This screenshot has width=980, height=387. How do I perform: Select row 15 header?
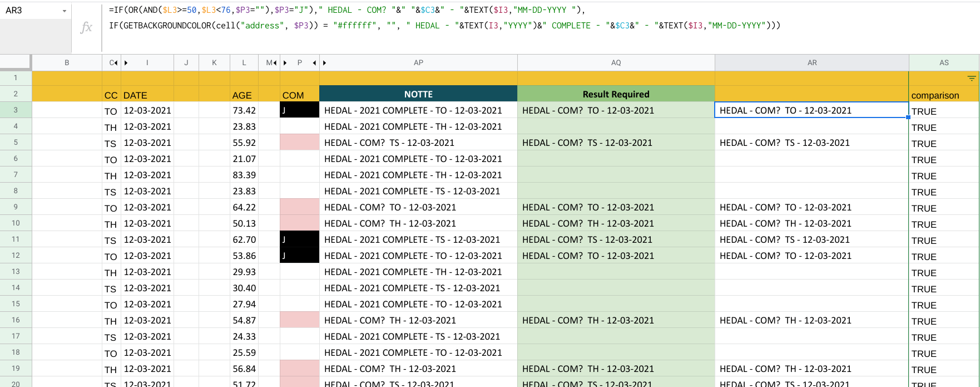tap(16, 304)
